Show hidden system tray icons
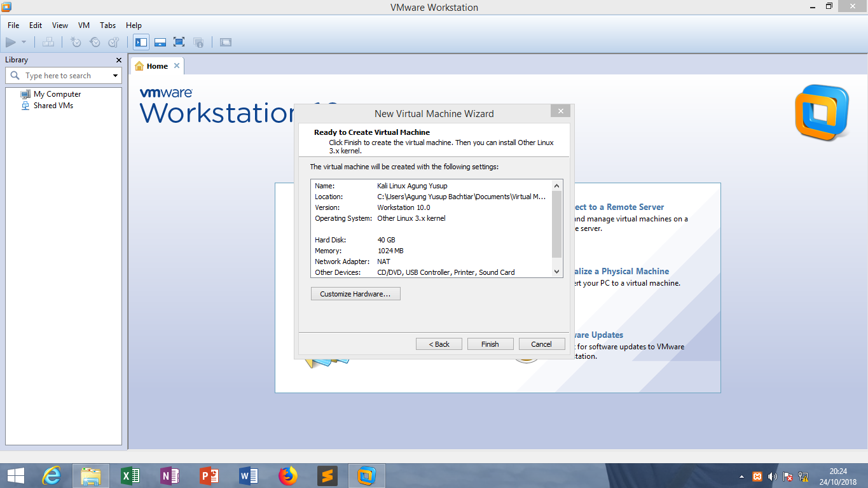 (741, 476)
